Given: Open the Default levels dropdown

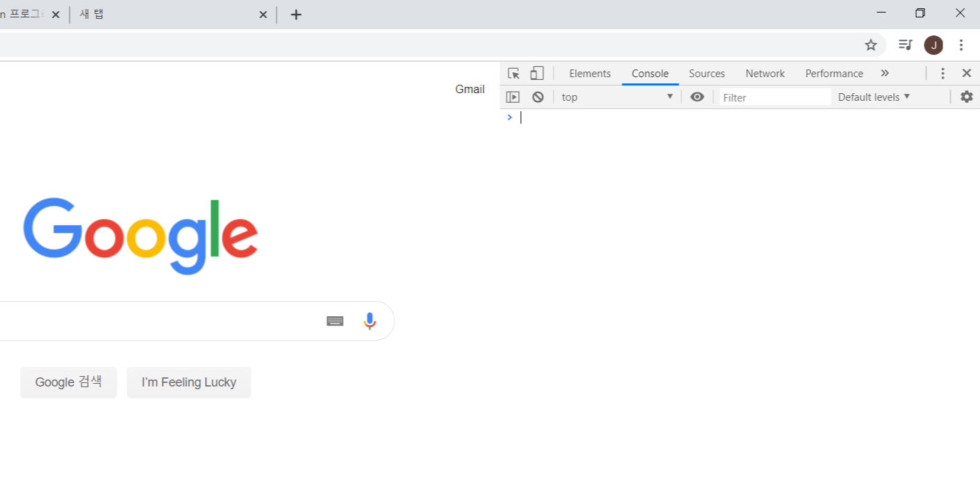Looking at the screenshot, I should click(x=874, y=97).
